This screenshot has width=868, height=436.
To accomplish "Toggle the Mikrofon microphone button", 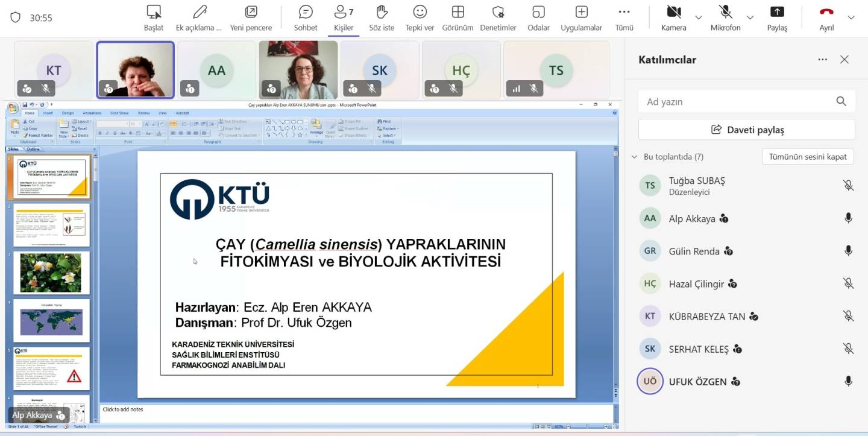I will tap(725, 18).
